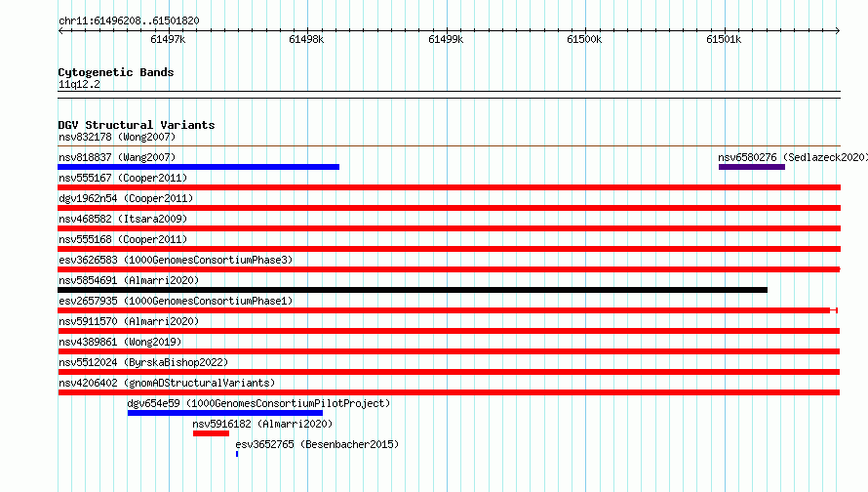Click the chr11:61496208..61501820 coordinates text
Viewport: 868px width, 492px height.
click(x=129, y=20)
